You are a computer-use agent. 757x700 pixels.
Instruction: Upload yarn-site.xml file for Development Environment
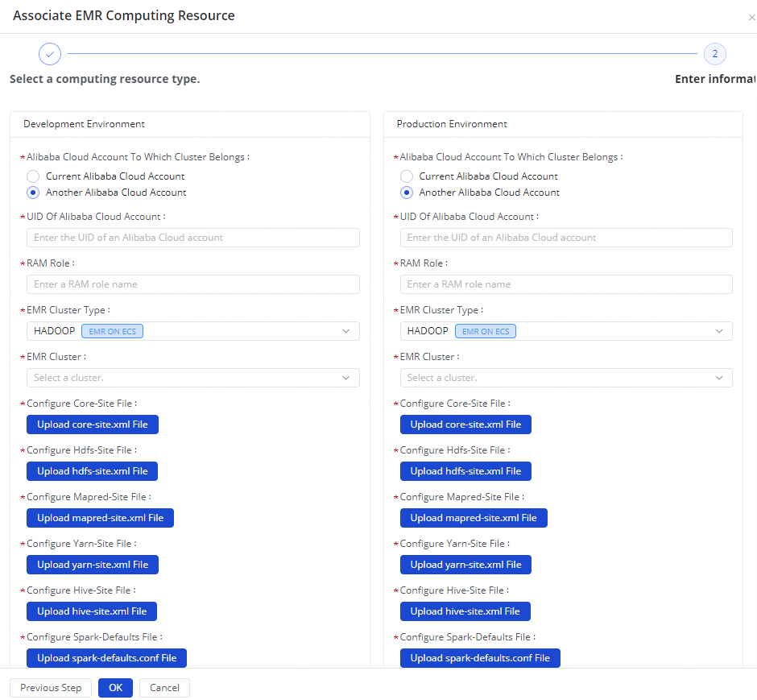(x=93, y=565)
